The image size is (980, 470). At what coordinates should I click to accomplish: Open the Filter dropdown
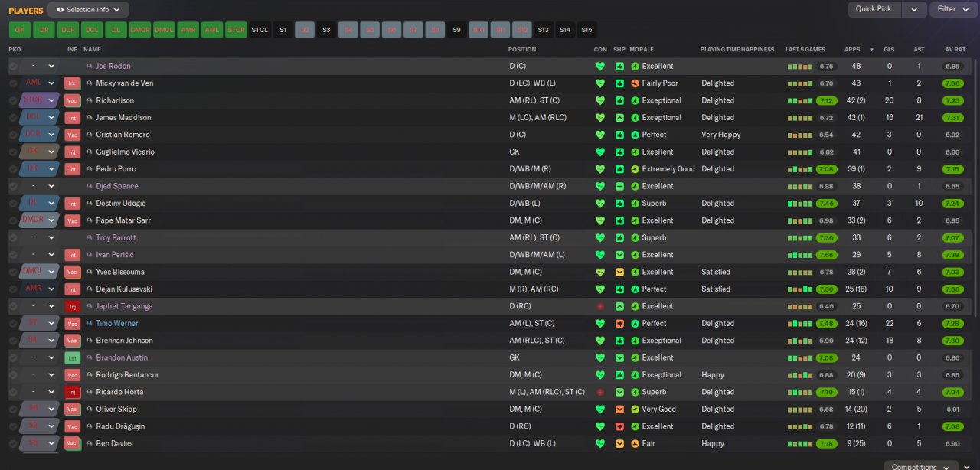point(953,9)
